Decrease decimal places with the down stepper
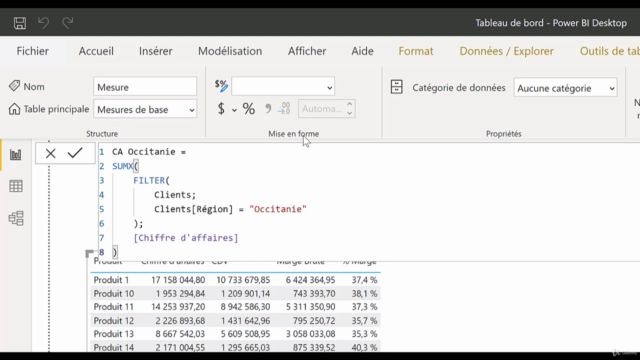Viewport: 640px width, 360px height. (x=349, y=113)
